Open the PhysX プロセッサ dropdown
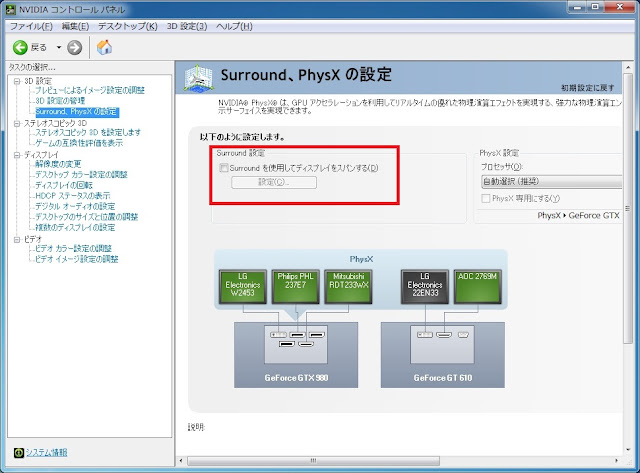The image size is (640, 473). (x=551, y=182)
